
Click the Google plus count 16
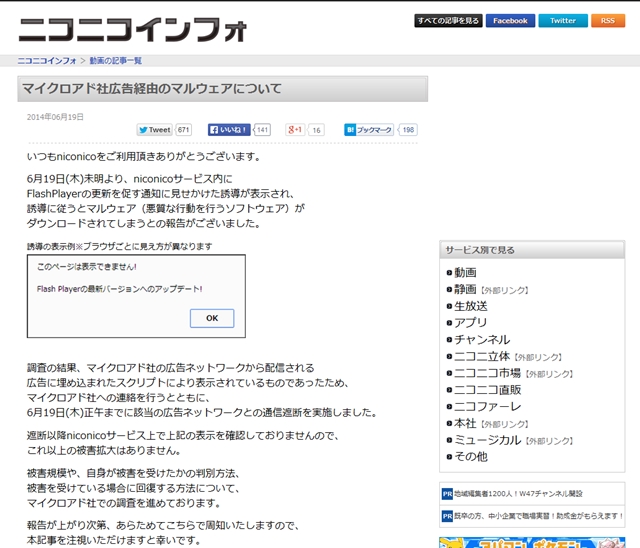[316, 130]
